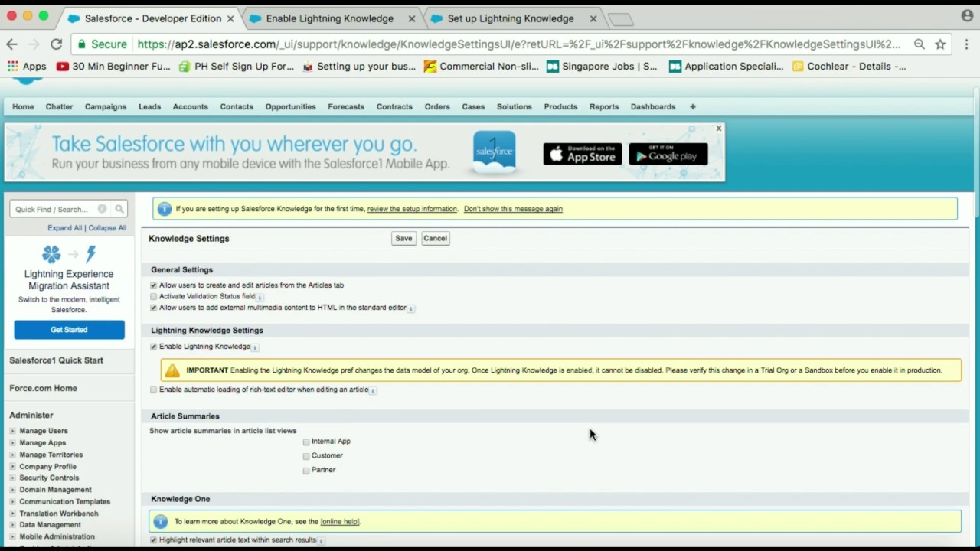
Task: Reload the page with the refresh icon
Action: click(x=56, y=44)
